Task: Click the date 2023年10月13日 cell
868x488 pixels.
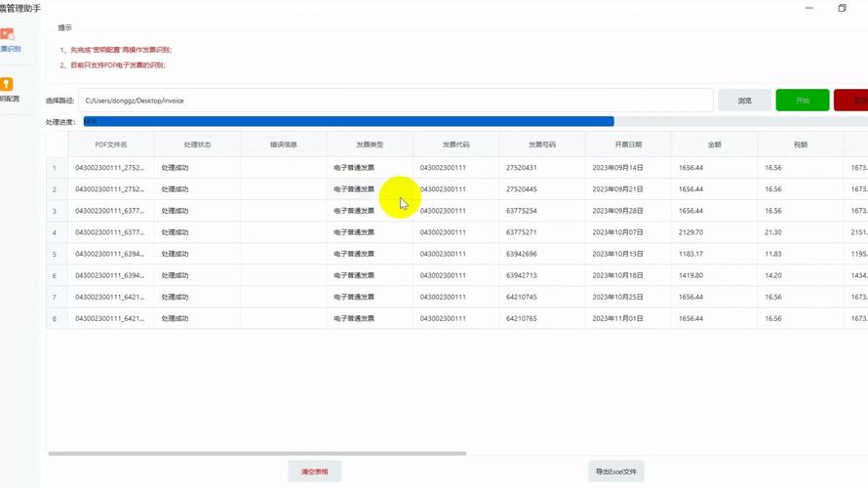Action: pos(628,254)
